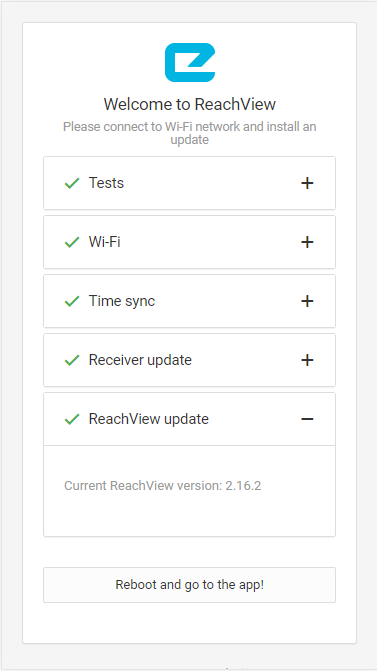
Task: Click the green checkmark beside Wi-Fi
Action: [72, 243]
